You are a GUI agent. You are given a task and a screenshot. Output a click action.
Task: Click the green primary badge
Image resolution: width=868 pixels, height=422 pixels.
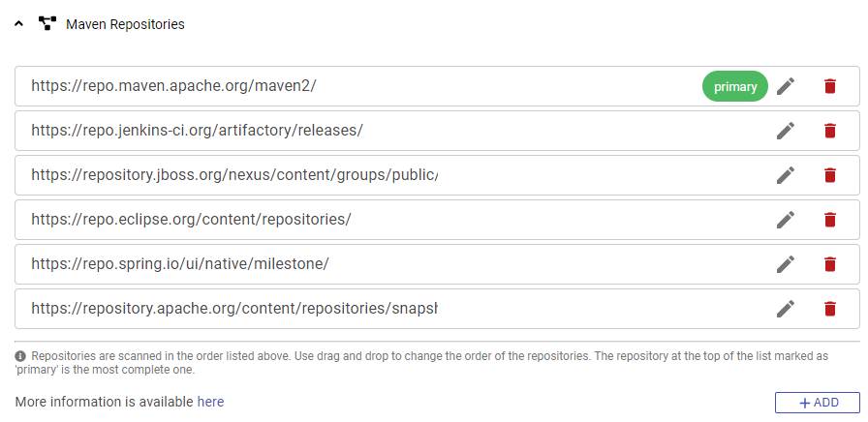tap(735, 86)
